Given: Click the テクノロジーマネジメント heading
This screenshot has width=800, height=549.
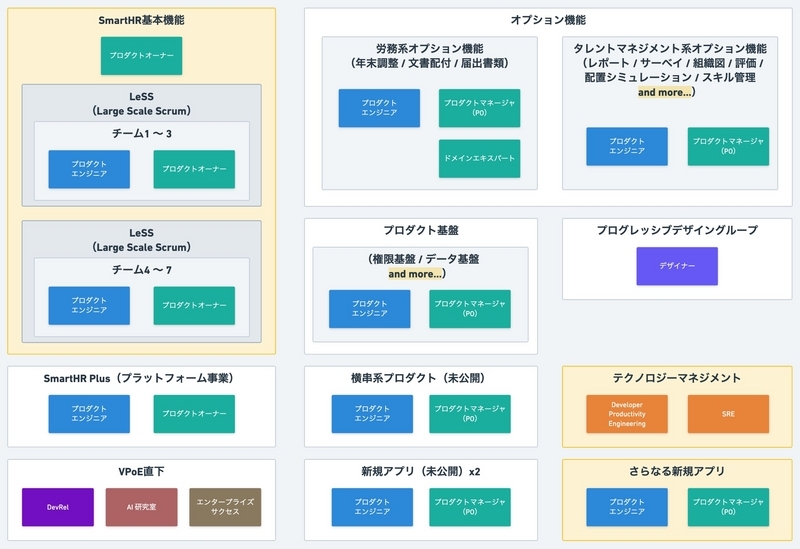Looking at the screenshot, I should pyautogui.click(x=677, y=378).
